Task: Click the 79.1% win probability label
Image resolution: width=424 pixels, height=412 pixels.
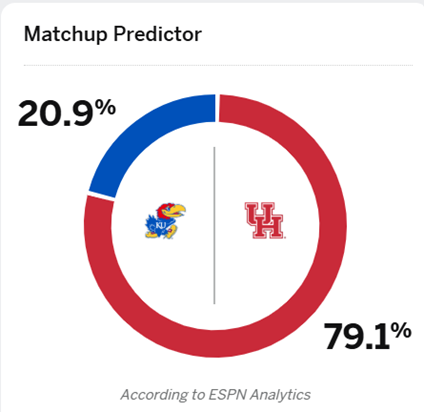Action: tap(367, 335)
